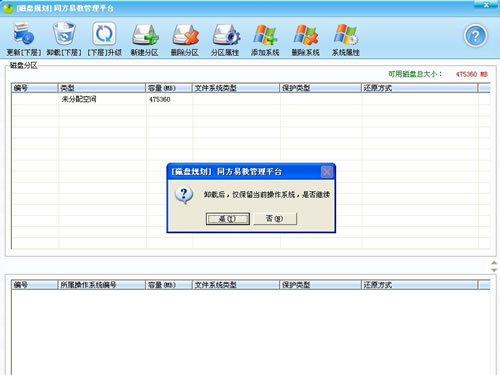Click 容量(MB) header in upper table
This screenshot has height=375, width=500.
coord(169,88)
